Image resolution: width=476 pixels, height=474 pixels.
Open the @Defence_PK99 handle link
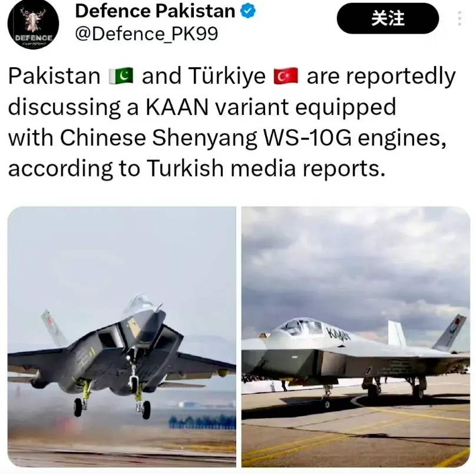146,34
